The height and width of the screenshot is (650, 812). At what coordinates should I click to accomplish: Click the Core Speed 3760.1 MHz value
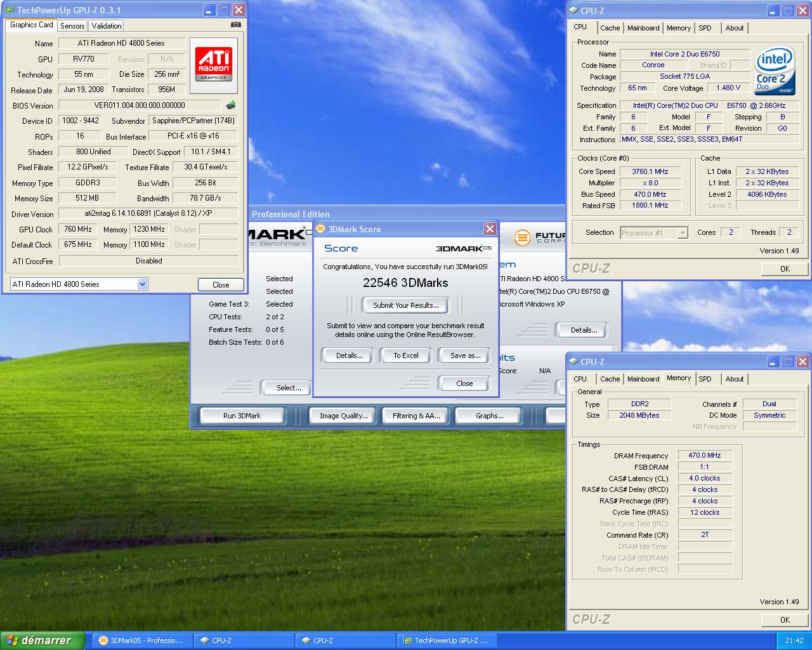coord(650,171)
